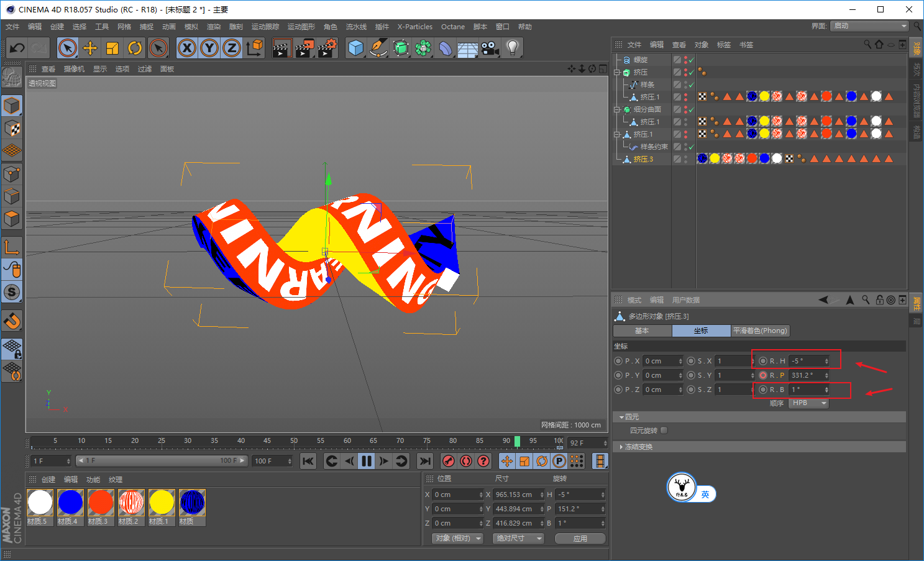Expand the 冻结变换 section

(622, 447)
